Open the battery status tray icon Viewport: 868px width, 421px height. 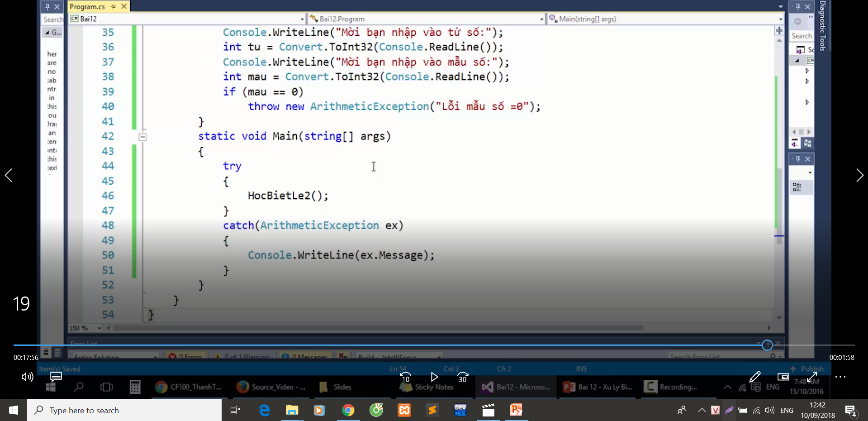click(743, 411)
